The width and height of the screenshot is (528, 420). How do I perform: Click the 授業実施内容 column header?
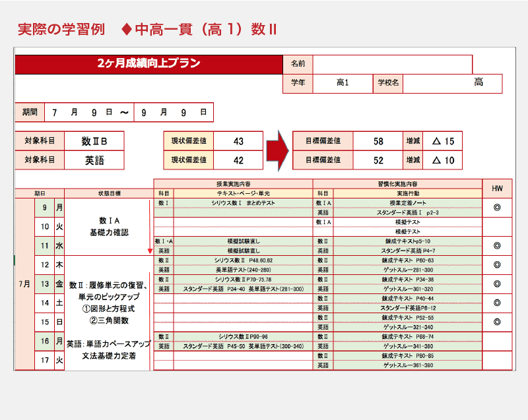coord(233,184)
